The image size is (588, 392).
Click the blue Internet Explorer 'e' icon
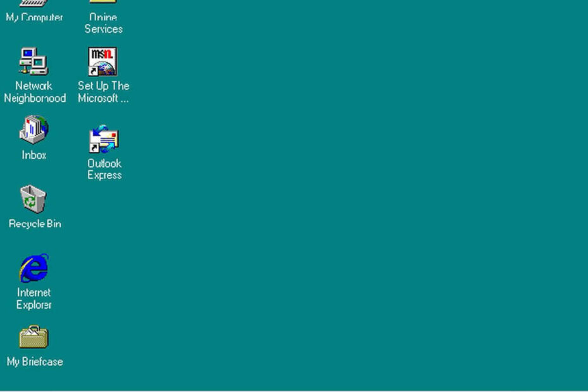click(x=34, y=268)
